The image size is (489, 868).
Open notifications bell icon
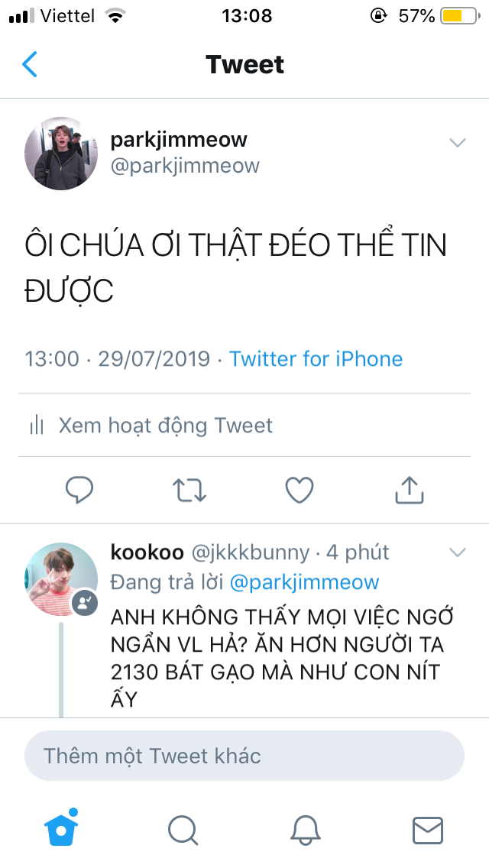[306, 829]
